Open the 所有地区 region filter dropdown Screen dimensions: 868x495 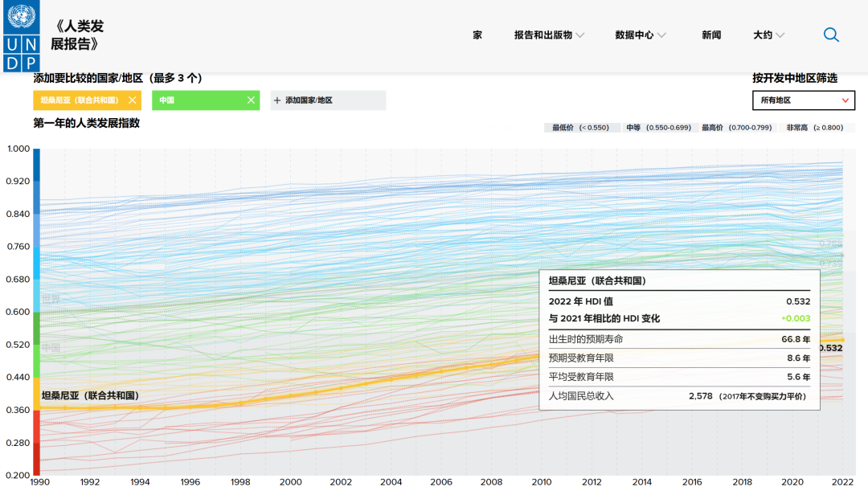tap(803, 100)
